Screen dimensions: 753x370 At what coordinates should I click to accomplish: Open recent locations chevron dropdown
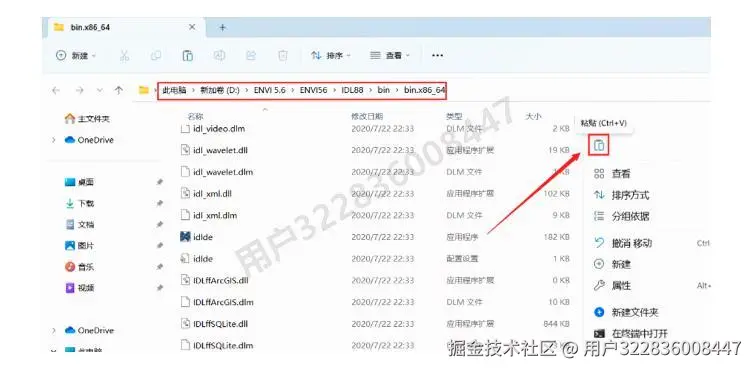[100, 90]
